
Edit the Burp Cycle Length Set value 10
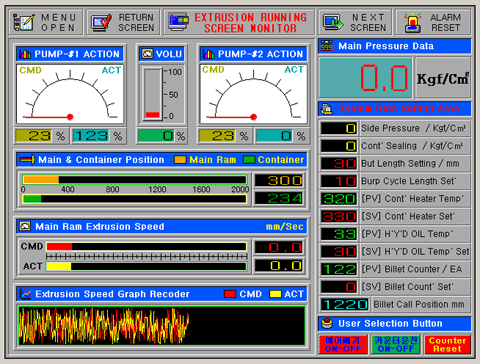click(339, 181)
